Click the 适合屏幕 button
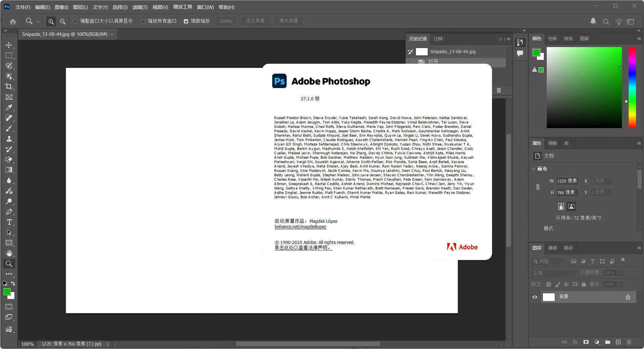 click(x=255, y=21)
